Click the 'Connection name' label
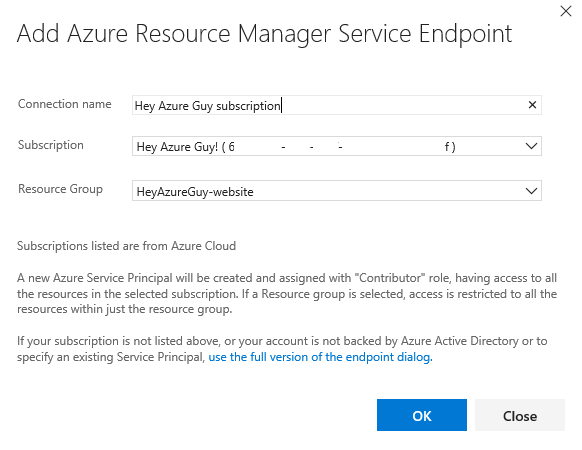Screen dimensions: 582x450 (65, 104)
